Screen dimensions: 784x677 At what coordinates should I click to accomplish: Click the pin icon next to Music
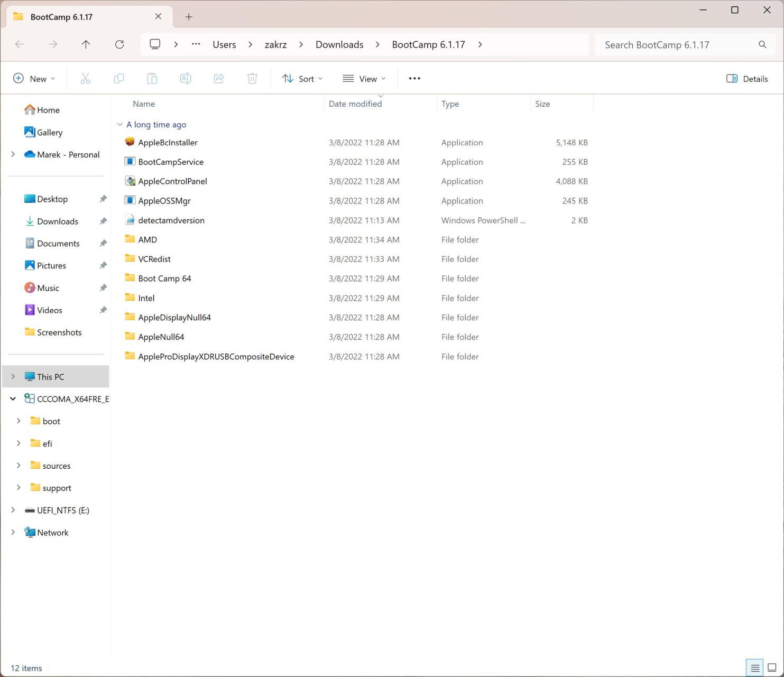click(x=103, y=288)
